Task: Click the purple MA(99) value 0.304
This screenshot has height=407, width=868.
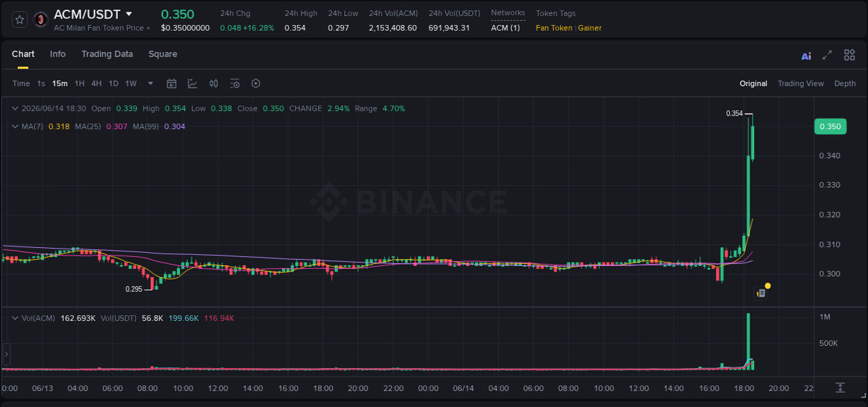Action: point(175,126)
